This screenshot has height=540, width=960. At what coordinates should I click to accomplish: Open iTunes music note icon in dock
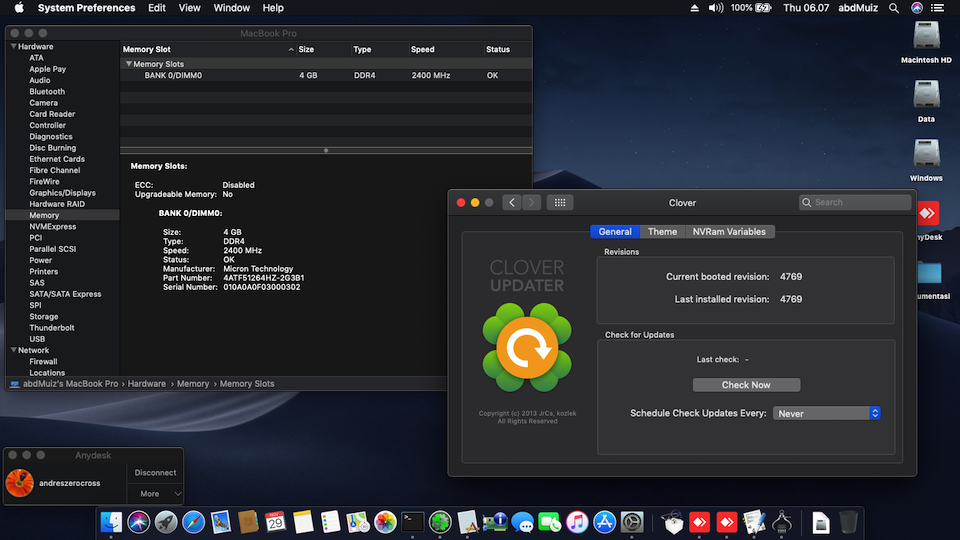pos(577,522)
